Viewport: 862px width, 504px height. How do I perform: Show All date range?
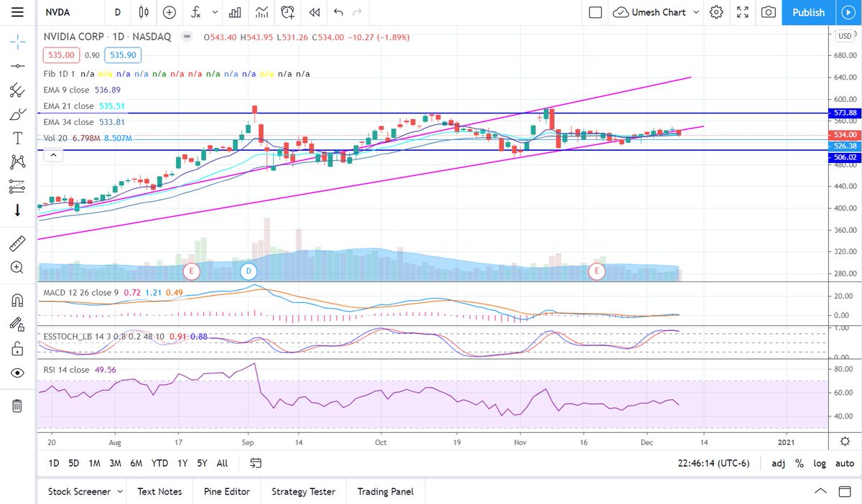coord(222,463)
